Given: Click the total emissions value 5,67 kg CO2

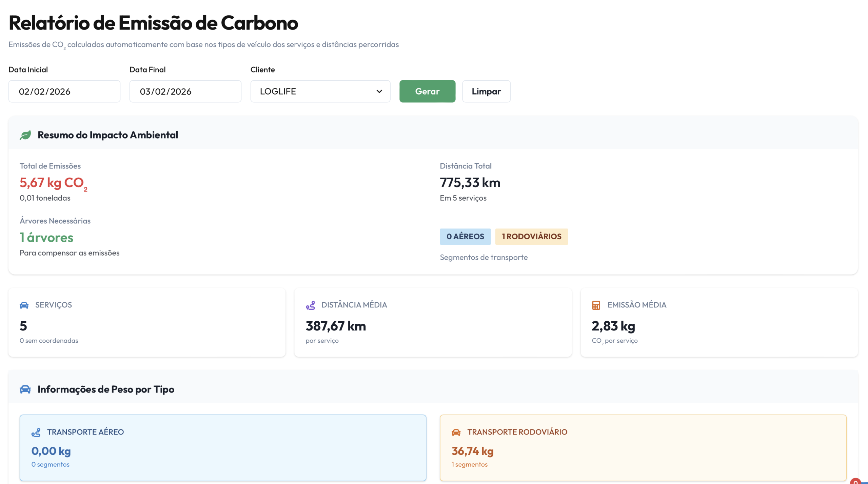Looking at the screenshot, I should click(54, 183).
